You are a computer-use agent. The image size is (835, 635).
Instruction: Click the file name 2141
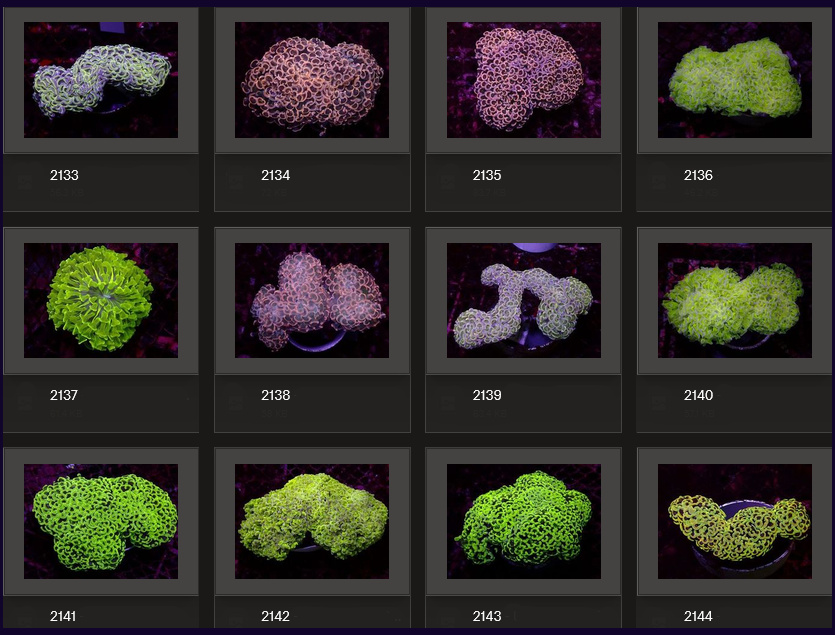[x=63, y=616]
